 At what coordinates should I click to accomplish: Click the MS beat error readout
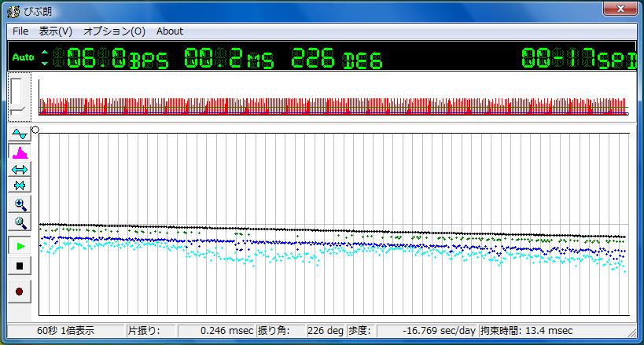[229, 58]
